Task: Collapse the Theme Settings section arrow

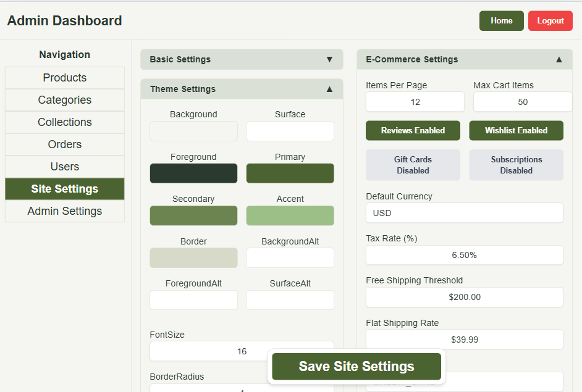Action: click(x=329, y=89)
